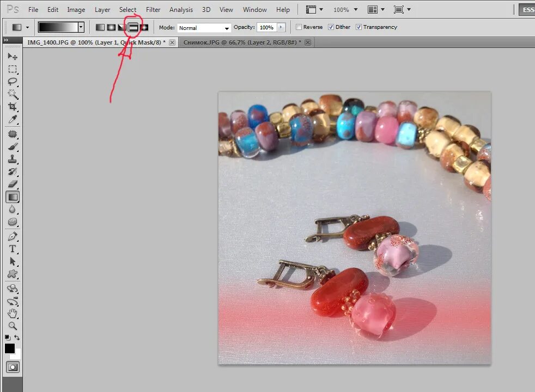Open the 3D menu
The width and height of the screenshot is (535, 392).
206,10
